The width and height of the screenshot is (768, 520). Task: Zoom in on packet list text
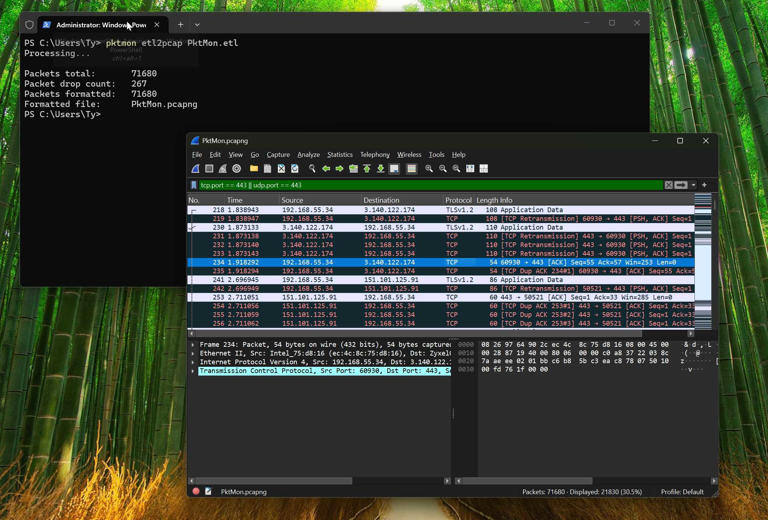429,168
